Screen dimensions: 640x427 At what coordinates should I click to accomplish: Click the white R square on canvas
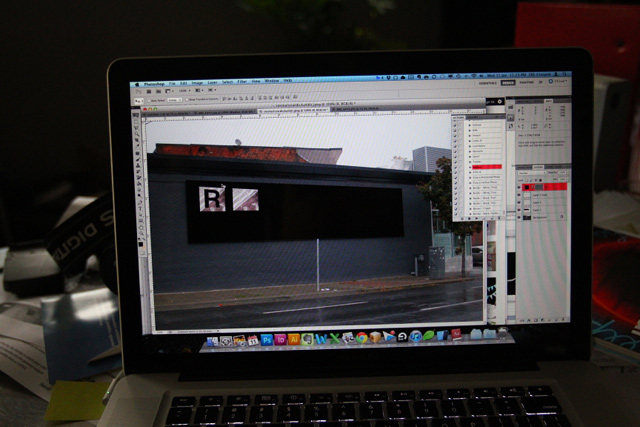tap(212, 198)
